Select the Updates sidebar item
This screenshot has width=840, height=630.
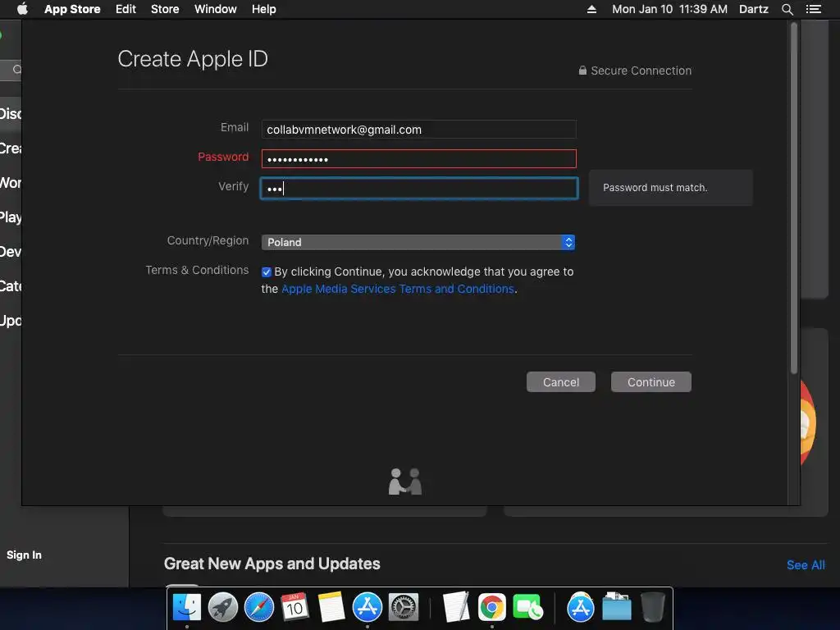(11, 321)
